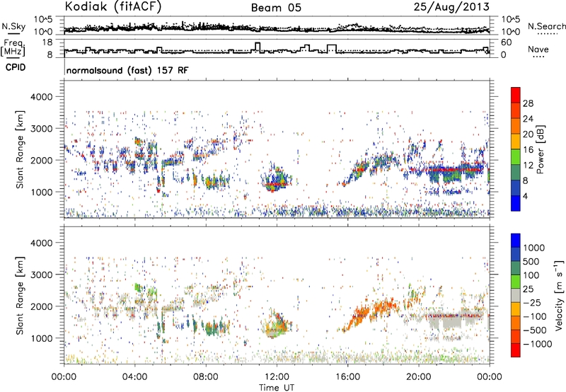Click the orange 20–24 dB Power swatch
566x392 pixels.
(x=516, y=126)
